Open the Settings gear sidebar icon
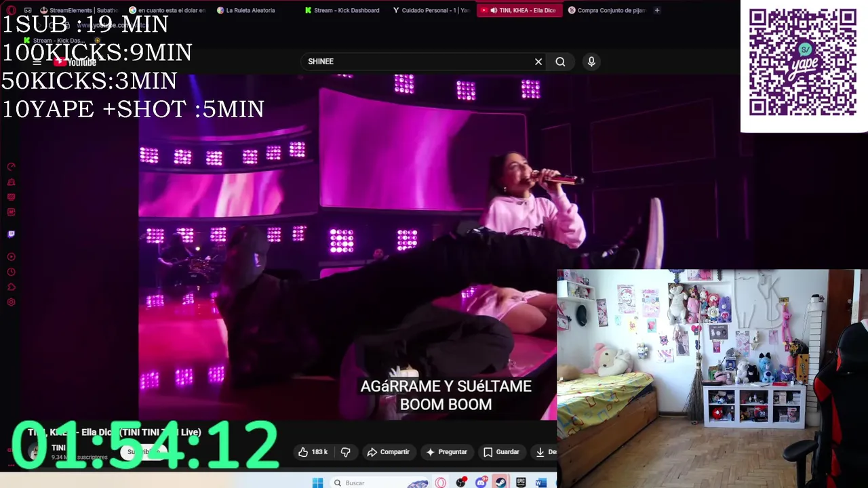 point(11,302)
